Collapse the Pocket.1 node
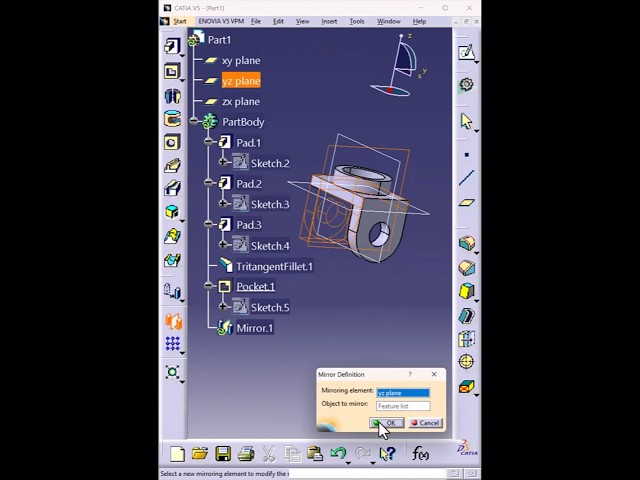Image resolution: width=640 pixels, height=480 pixels. (x=209, y=286)
